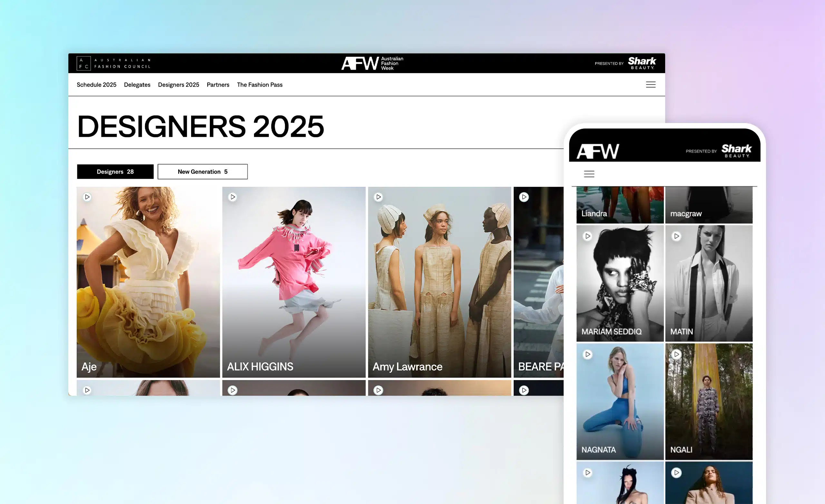The width and height of the screenshot is (825, 504).
Task: Open the MARIAM SEDDIQ card in mobile view
Action: pyautogui.click(x=620, y=283)
